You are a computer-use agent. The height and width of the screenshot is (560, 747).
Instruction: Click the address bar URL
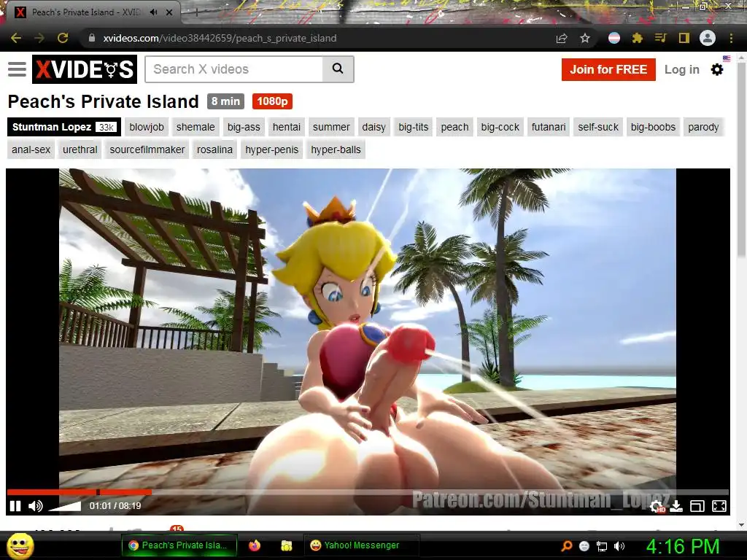pyautogui.click(x=220, y=38)
